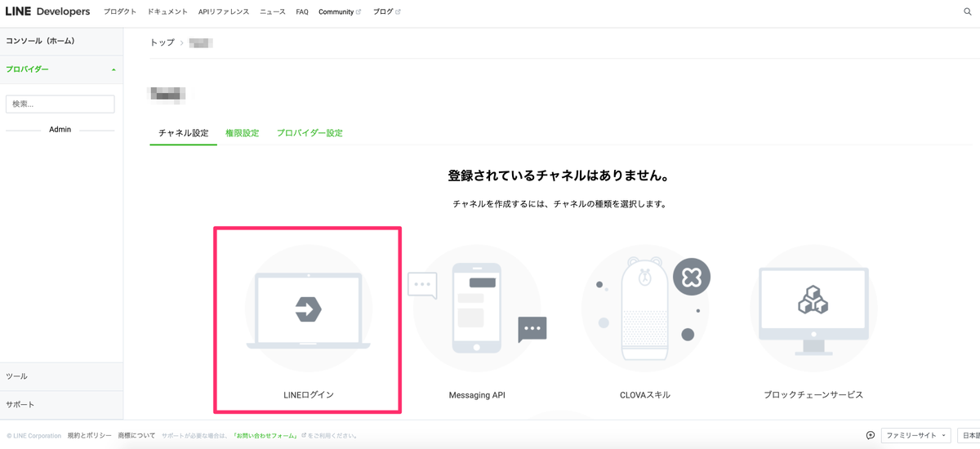Select the LINE login laptop icon
Viewport: 980px width, 449px height.
pyautogui.click(x=308, y=309)
